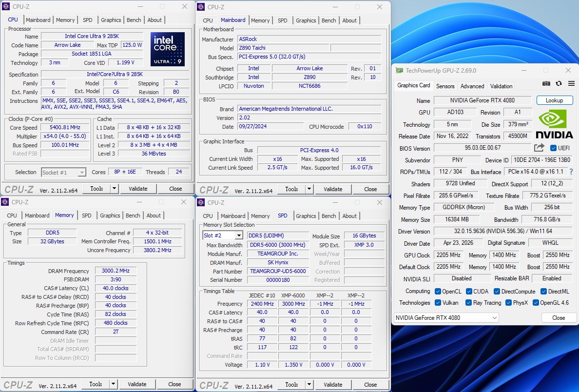Expand Tools dropdown arrow in Memory window
Screen dimensions: 579x392
pos(113,384)
